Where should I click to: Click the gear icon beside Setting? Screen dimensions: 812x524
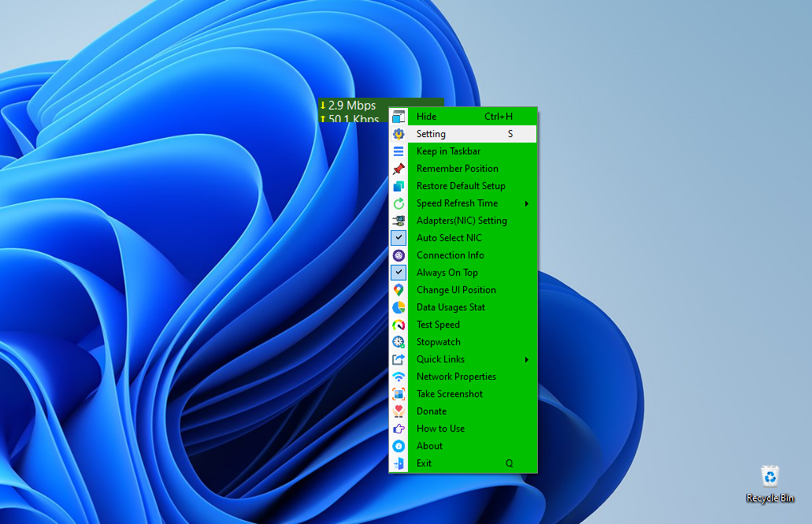[x=399, y=134]
